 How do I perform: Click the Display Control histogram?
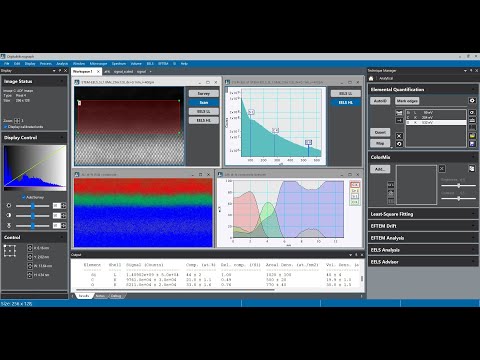35,168
